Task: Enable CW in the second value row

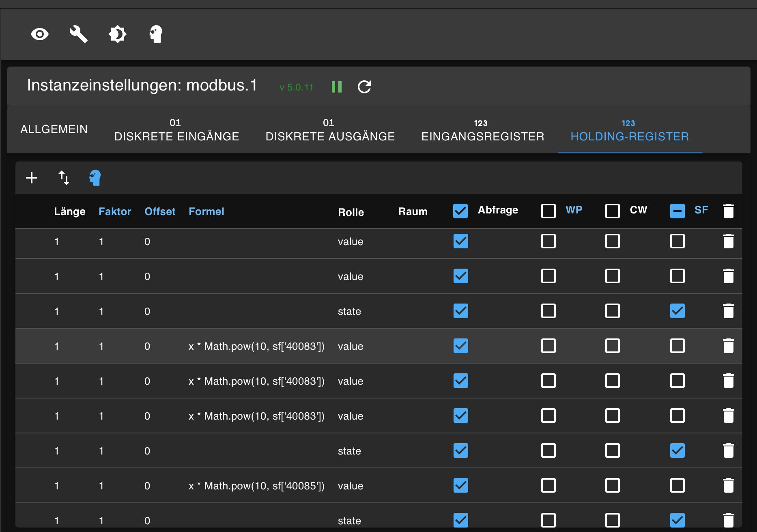Action: 613,276
